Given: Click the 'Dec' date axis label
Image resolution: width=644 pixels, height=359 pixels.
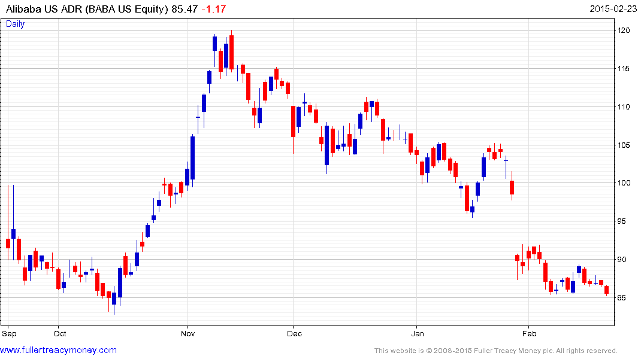Looking at the screenshot, I should pos(294,333).
